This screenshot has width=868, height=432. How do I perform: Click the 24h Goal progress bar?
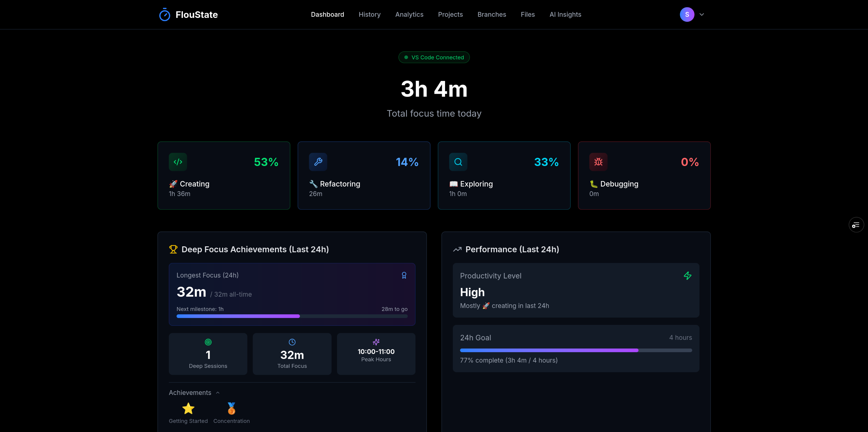tap(576, 350)
